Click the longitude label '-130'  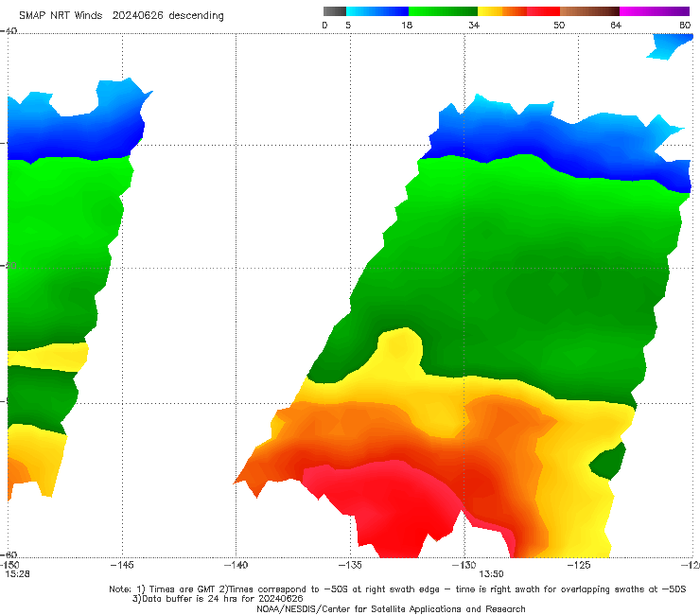(x=464, y=565)
